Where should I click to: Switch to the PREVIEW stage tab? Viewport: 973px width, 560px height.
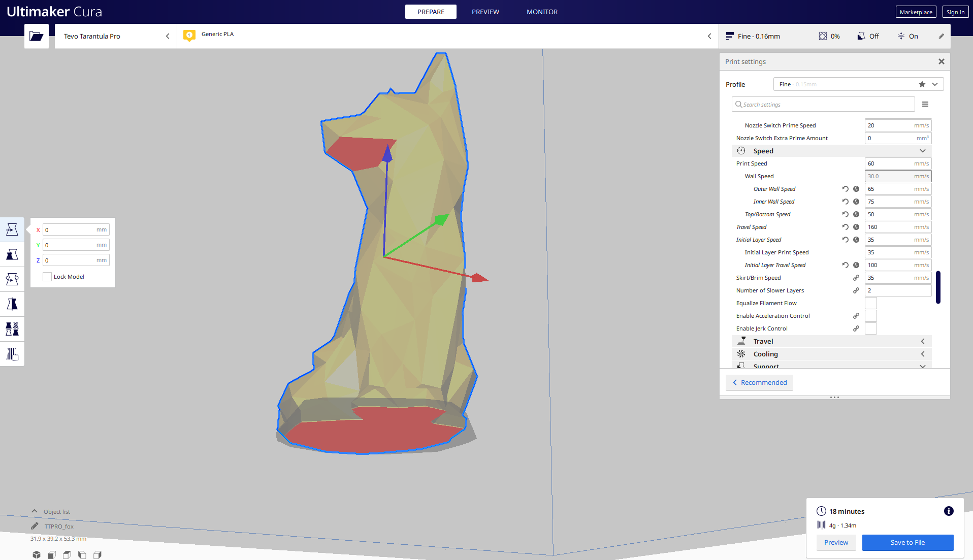[x=485, y=12]
